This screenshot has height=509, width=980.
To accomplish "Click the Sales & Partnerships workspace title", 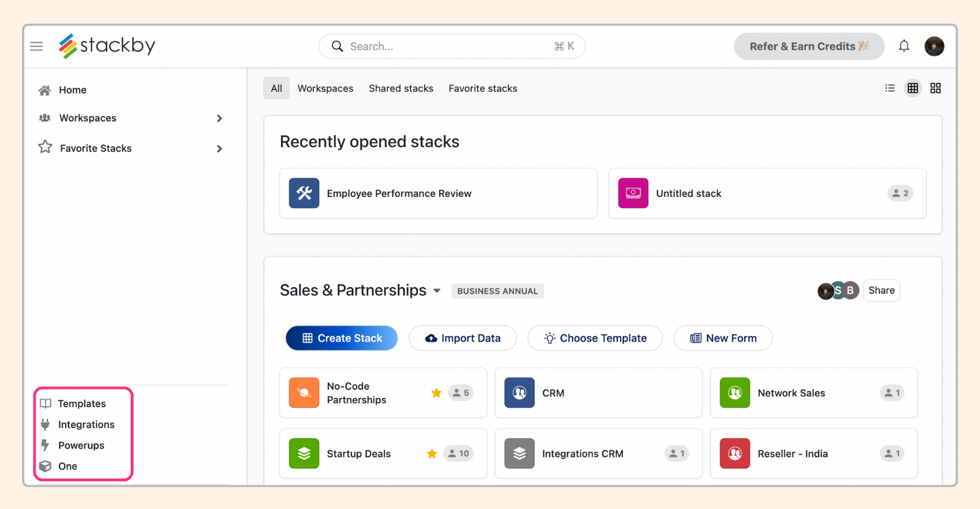I will 353,290.
